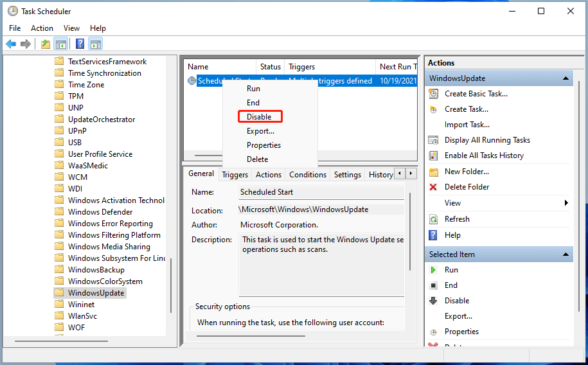Image resolution: width=588 pixels, height=365 pixels.
Task: Click the folder tree horizontal scrollbar
Action: click(61, 341)
